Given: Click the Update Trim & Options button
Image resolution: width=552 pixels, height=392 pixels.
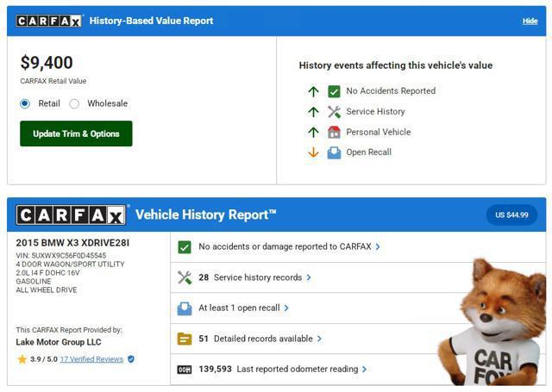Looking at the screenshot, I should (x=76, y=134).
